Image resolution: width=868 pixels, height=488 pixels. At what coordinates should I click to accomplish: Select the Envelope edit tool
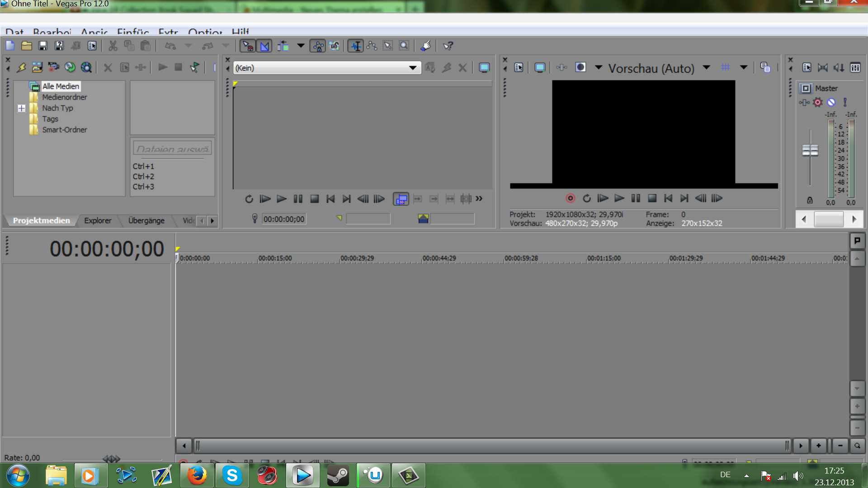372,46
